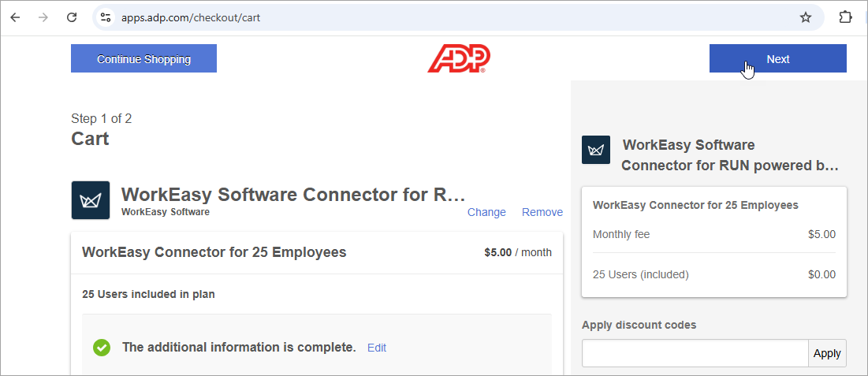
Task: Proceed with the Next button
Action: pyautogui.click(x=778, y=58)
